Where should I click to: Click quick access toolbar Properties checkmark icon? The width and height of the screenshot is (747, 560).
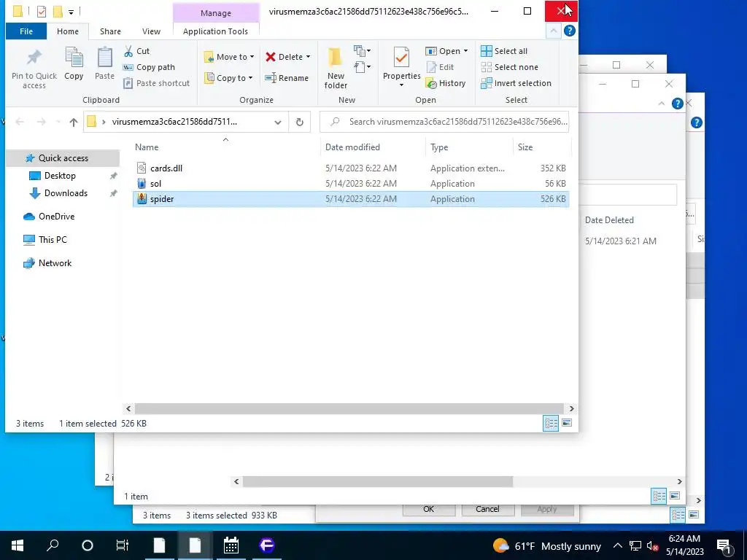tap(42, 12)
